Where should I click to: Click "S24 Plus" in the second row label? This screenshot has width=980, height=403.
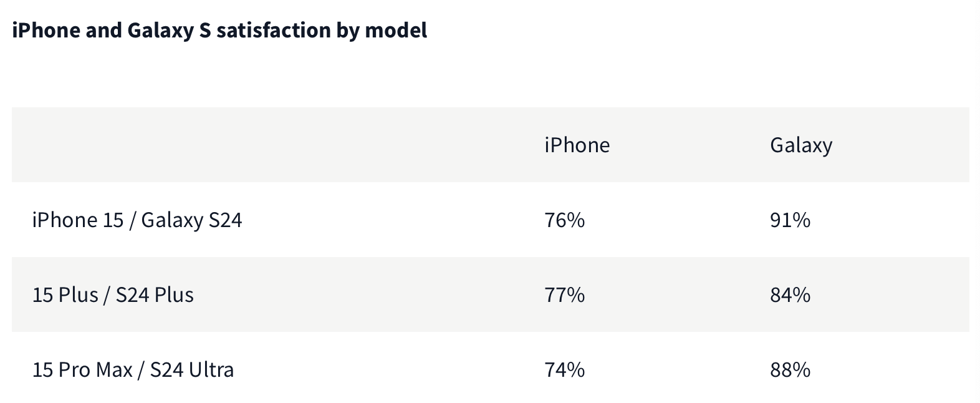pyautogui.click(x=155, y=295)
